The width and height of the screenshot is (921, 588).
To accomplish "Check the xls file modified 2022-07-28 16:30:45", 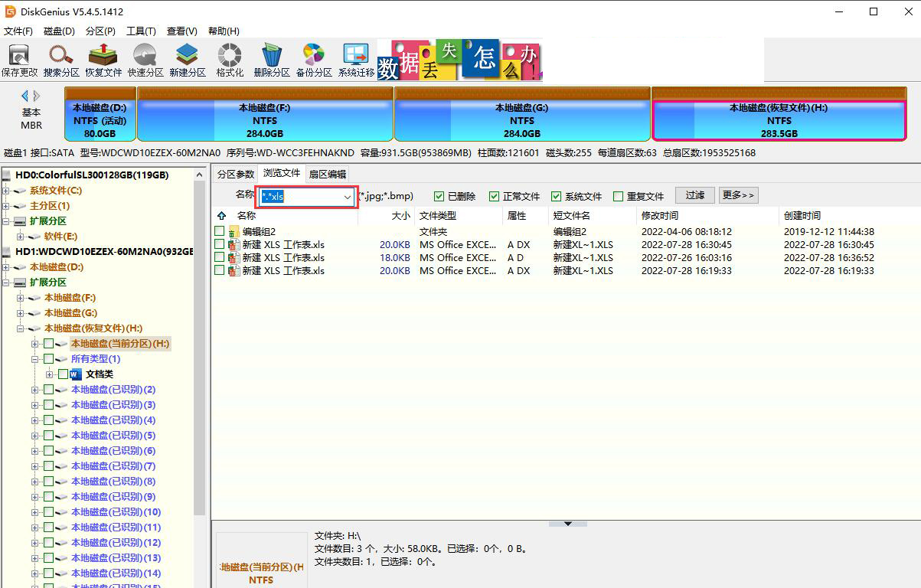I will 220,244.
